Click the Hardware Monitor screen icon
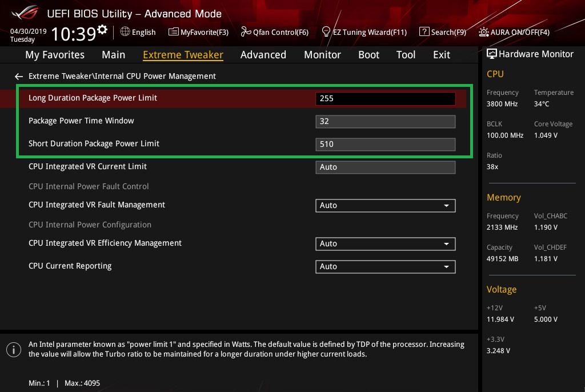The image size is (585, 392). click(x=492, y=54)
